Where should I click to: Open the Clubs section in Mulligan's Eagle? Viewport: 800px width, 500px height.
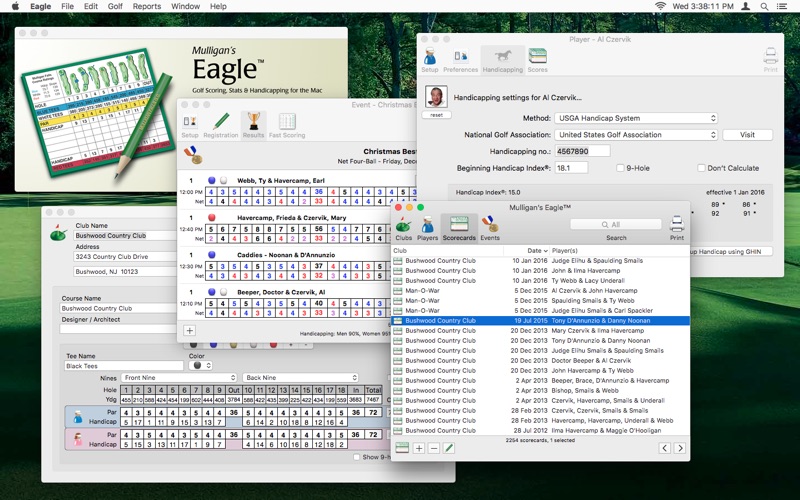(x=404, y=228)
